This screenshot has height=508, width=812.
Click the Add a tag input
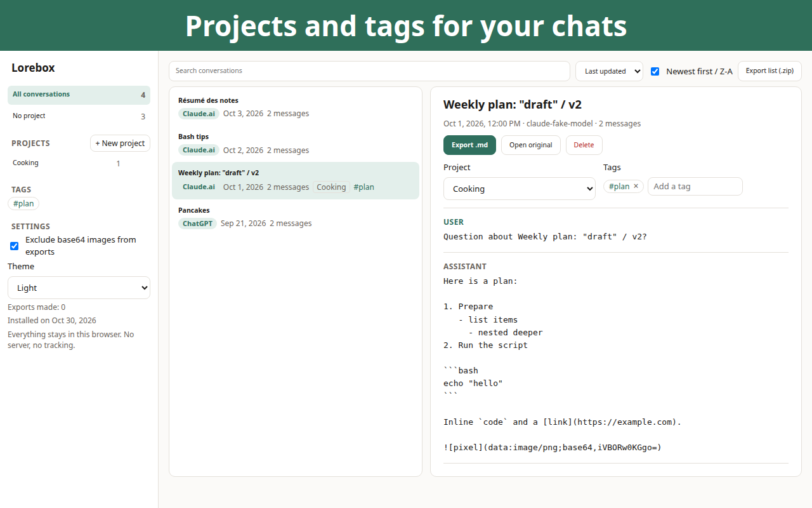click(695, 186)
